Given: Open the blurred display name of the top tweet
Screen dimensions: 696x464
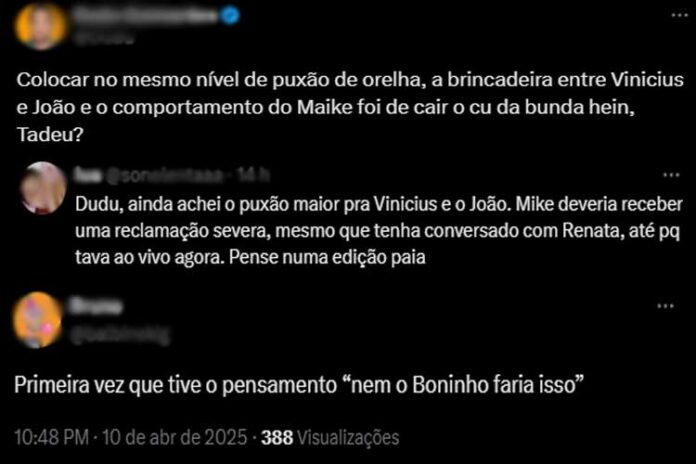Looking at the screenshot, I should click(146, 16).
